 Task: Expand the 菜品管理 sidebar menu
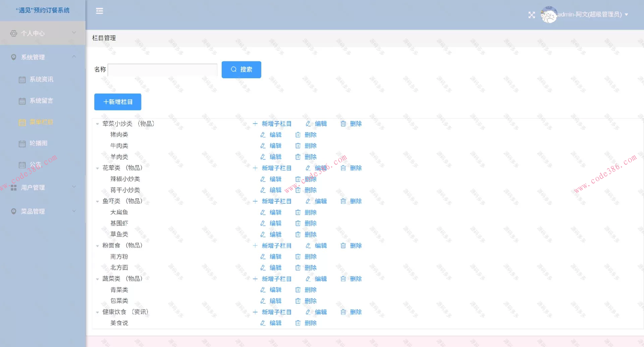(43, 211)
